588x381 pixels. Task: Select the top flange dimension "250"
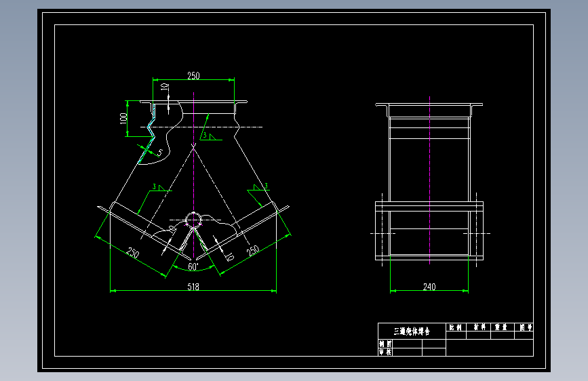tap(193, 76)
